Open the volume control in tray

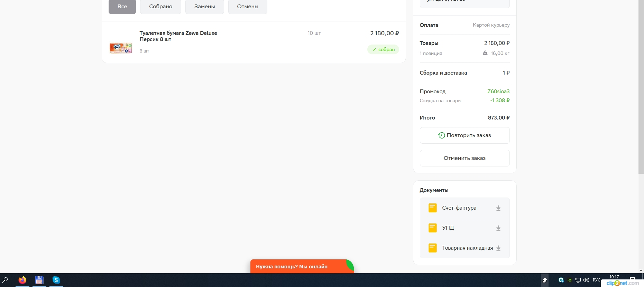[586, 280]
